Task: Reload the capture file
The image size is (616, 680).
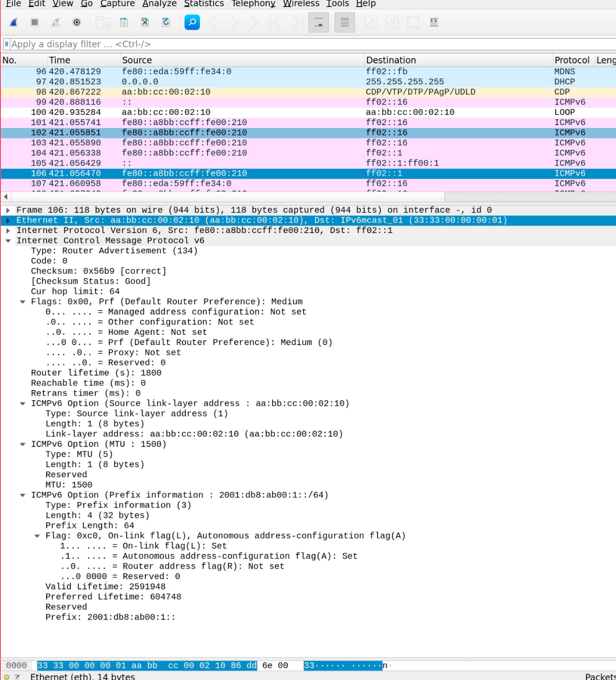Action: [x=166, y=22]
